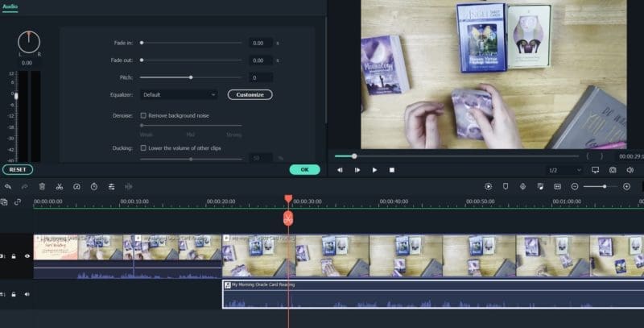The image size is (644, 328).
Task: Click the zoom in plus icon on timeline
Action: coord(627,187)
